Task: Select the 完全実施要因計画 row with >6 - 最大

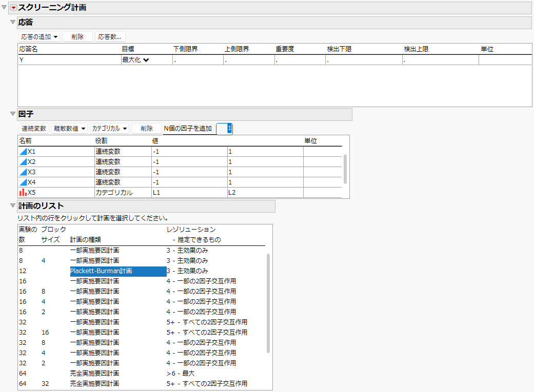Action: point(142,373)
